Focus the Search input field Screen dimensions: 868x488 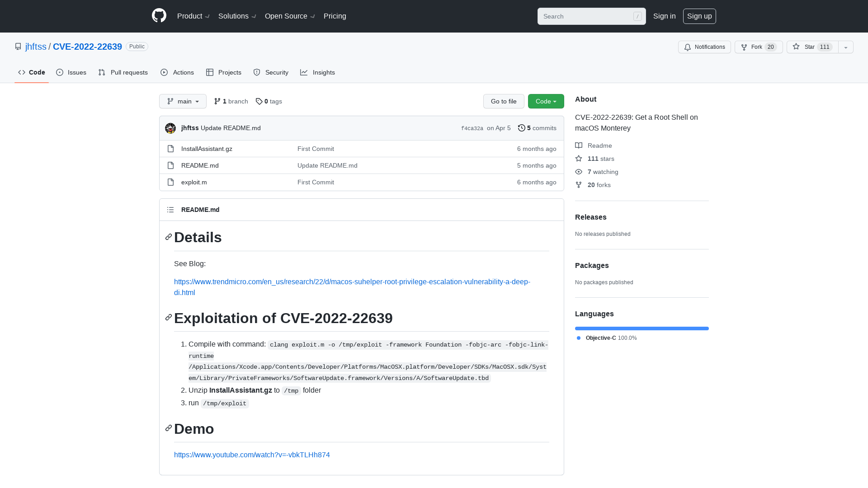point(591,16)
